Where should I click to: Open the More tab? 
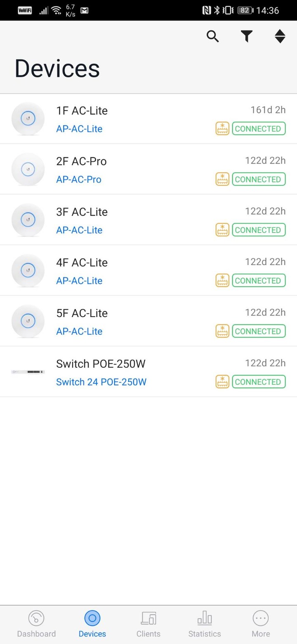pyautogui.click(x=261, y=625)
